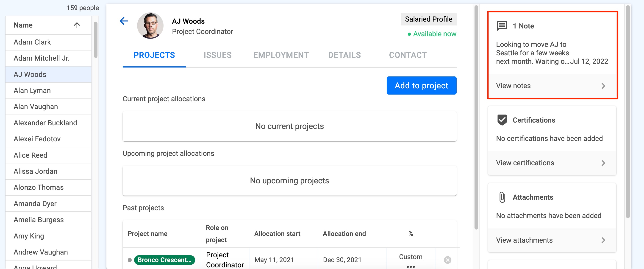Expand View certifications chevron
The height and width of the screenshot is (269, 644).
[603, 163]
